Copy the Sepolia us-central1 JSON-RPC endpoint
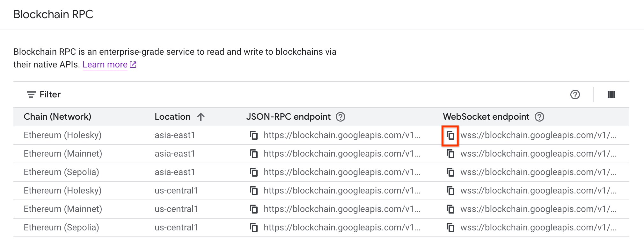 pos(254,227)
